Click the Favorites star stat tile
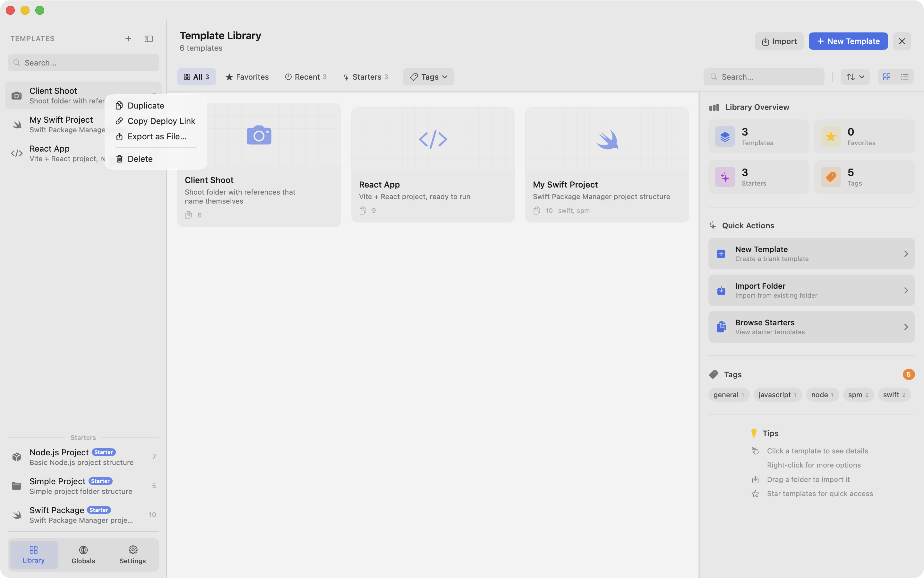The width and height of the screenshot is (924, 578). click(864, 136)
